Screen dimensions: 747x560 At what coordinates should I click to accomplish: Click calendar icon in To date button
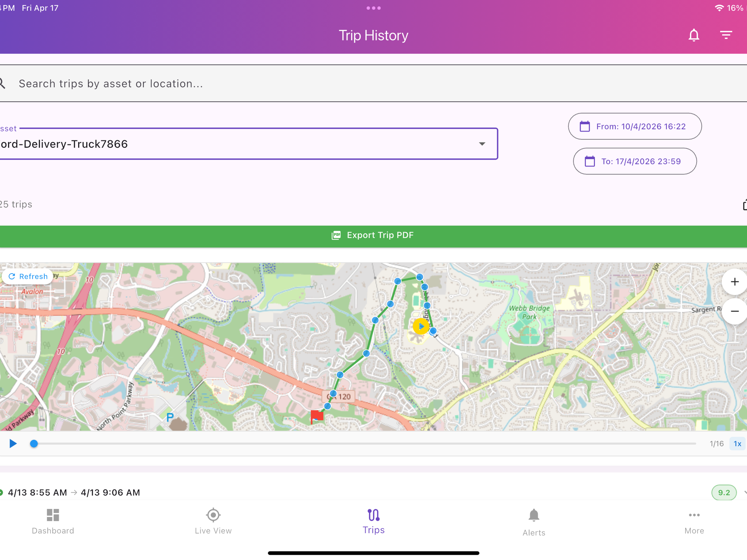click(590, 161)
